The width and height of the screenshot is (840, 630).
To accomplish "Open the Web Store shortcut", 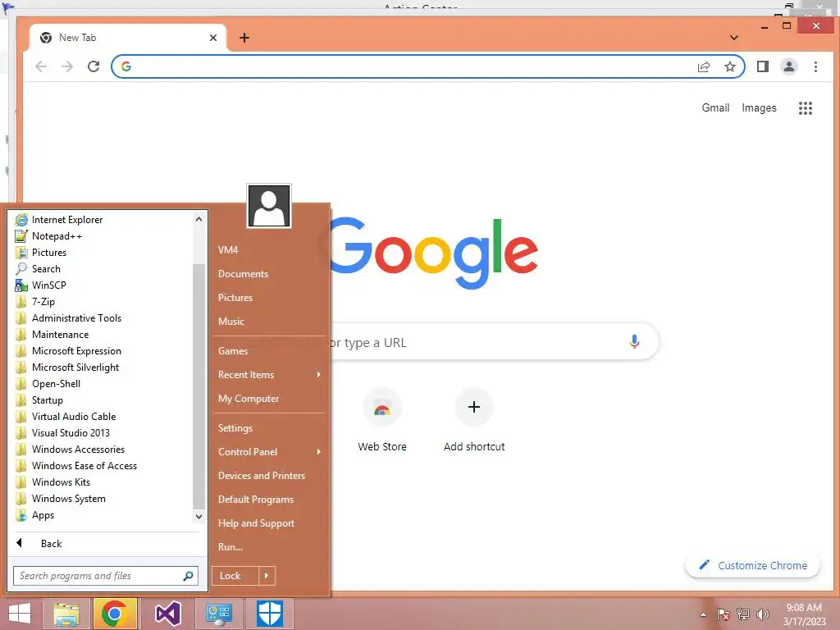I will 382,421.
